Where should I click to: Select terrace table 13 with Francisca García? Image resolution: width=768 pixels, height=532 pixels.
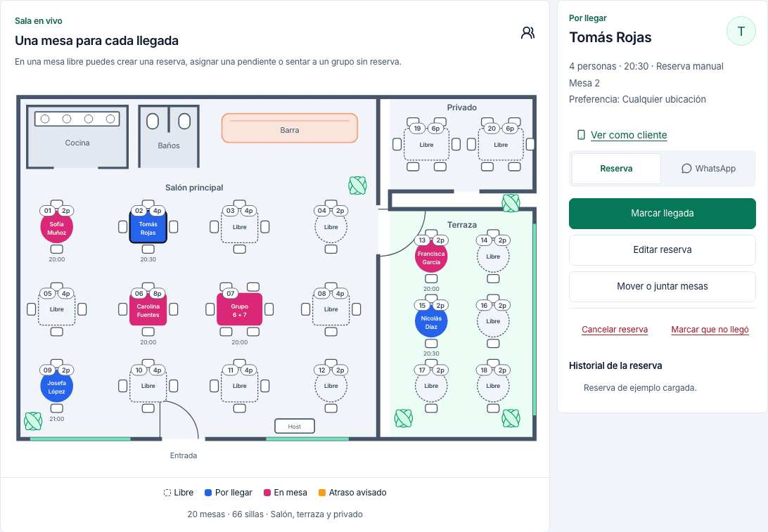(431, 257)
